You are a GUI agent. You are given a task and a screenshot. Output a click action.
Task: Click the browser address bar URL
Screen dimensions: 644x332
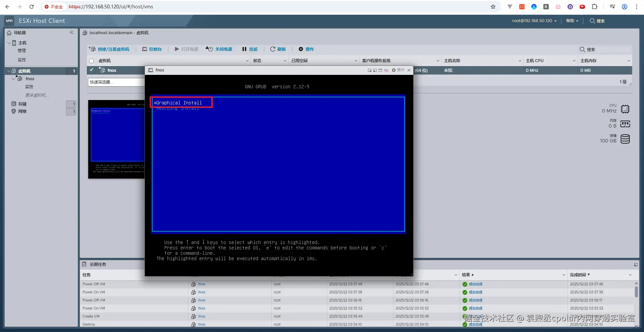111,7
